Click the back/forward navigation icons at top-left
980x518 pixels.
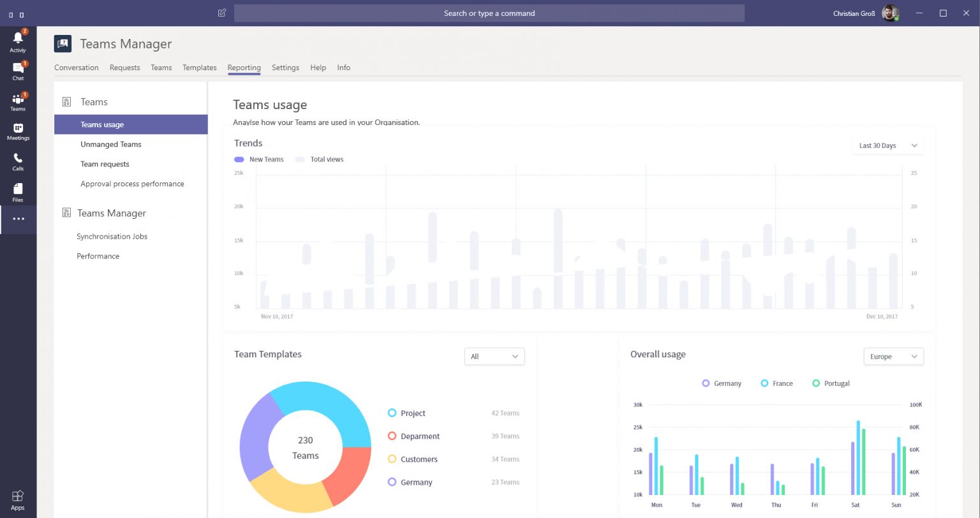pyautogui.click(x=16, y=14)
